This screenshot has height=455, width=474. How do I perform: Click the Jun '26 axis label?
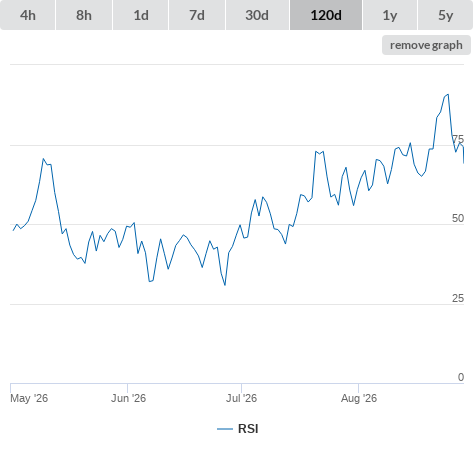point(128,398)
